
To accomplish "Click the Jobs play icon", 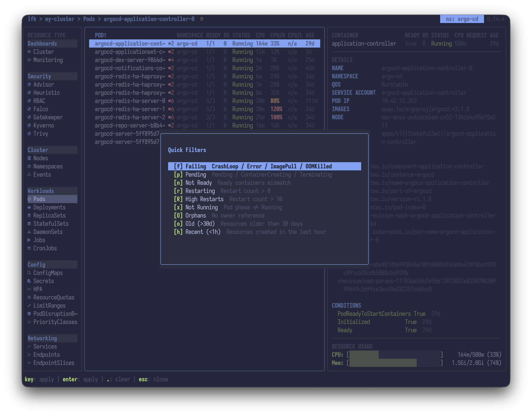I will click(x=29, y=240).
